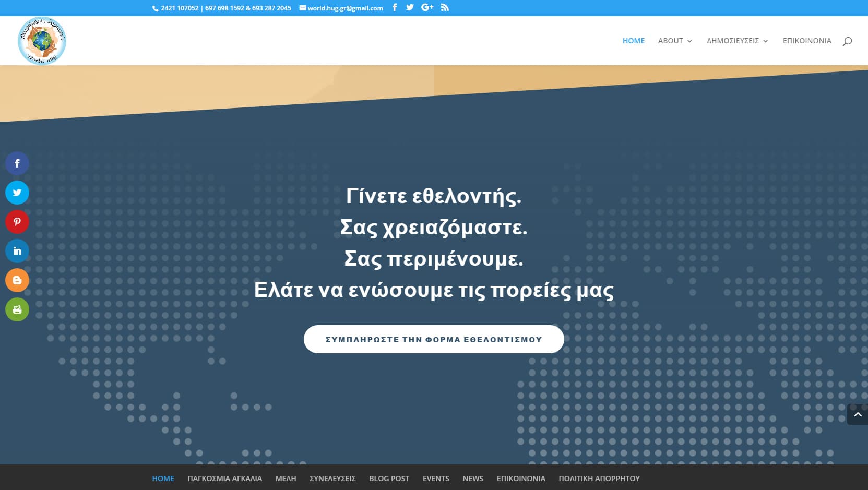This screenshot has width=868, height=490.
Task: Click the green print button in sidebar
Action: coord(17,309)
